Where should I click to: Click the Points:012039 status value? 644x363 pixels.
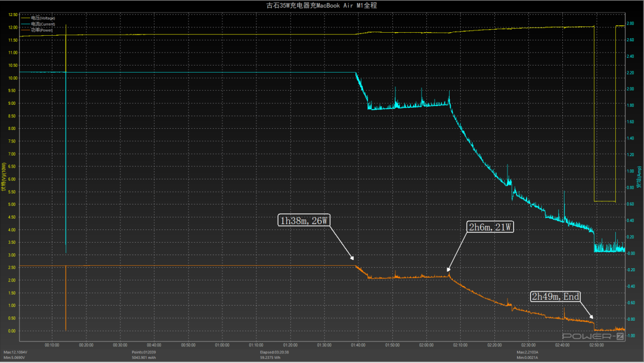[144, 352]
